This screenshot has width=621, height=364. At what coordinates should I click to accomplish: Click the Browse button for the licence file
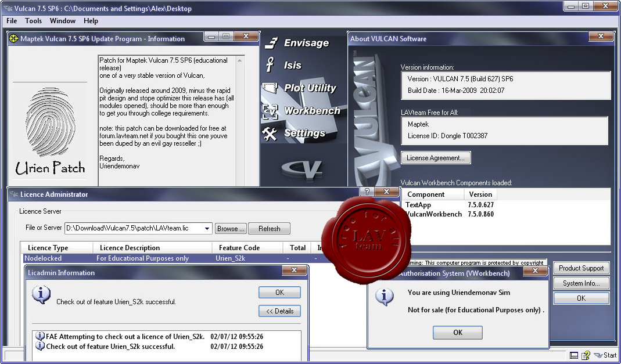point(231,229)
